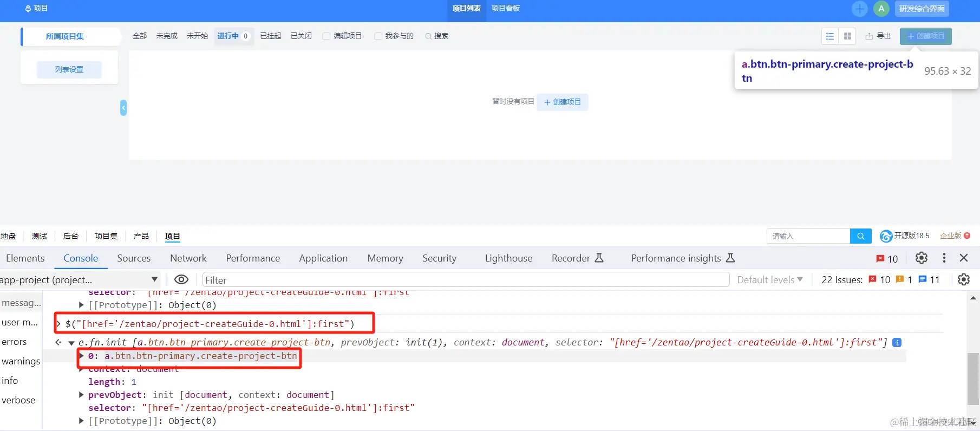The image size is (980, 431).
Task: Close the DevTools panel
Action: 964,258
